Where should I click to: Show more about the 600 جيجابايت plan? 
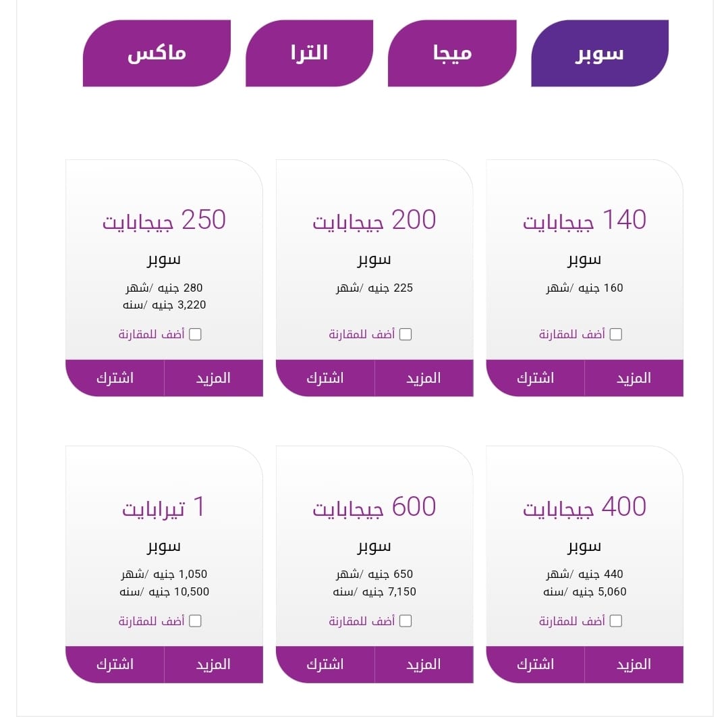[x=424, y=664]
